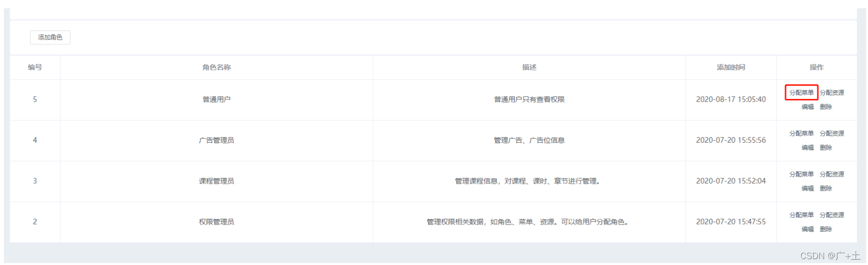Click description starting with 管理权限相关数据
Image resolution: width=868 pixels, height=265 pixels.
click(x=529, y=222)
